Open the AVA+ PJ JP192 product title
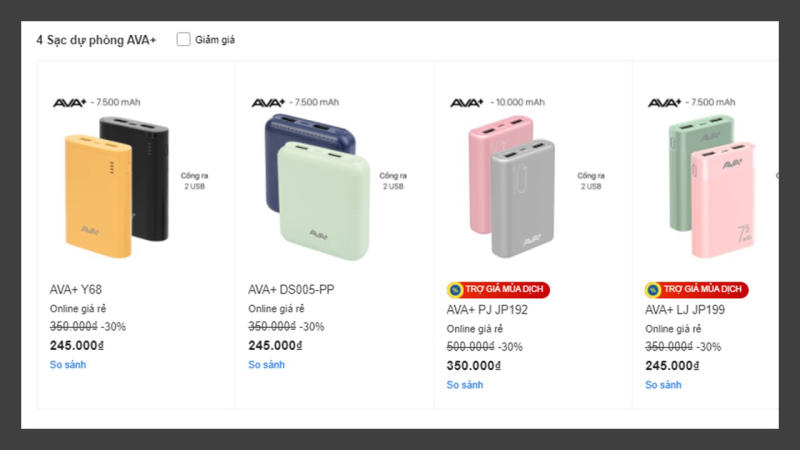800x450 pixels. pos(487,310)
